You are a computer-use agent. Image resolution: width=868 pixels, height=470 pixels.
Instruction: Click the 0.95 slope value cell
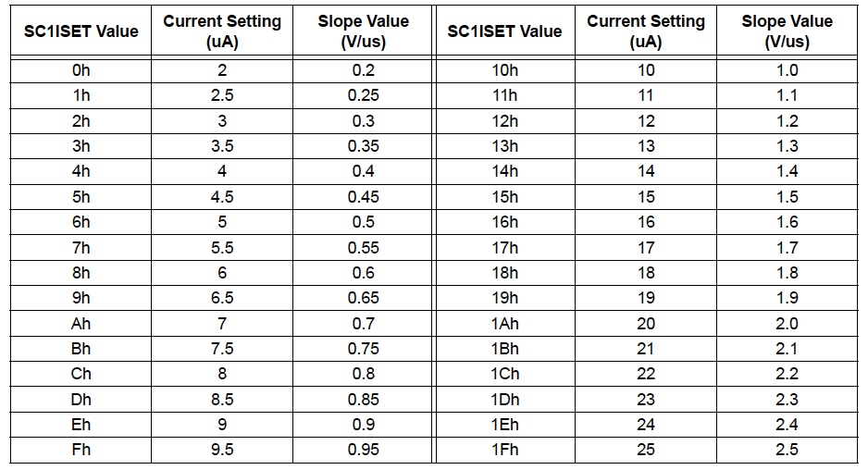click(363, 451)
